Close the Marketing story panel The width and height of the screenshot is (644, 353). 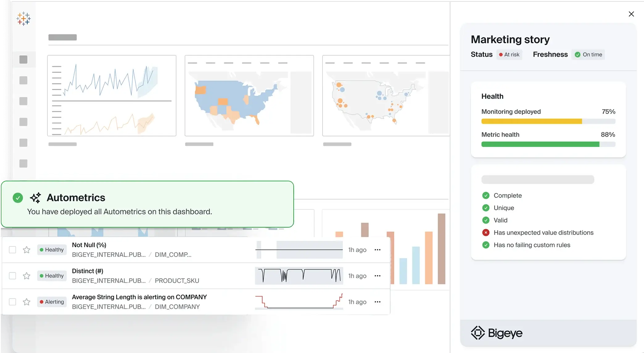[631, 14]
